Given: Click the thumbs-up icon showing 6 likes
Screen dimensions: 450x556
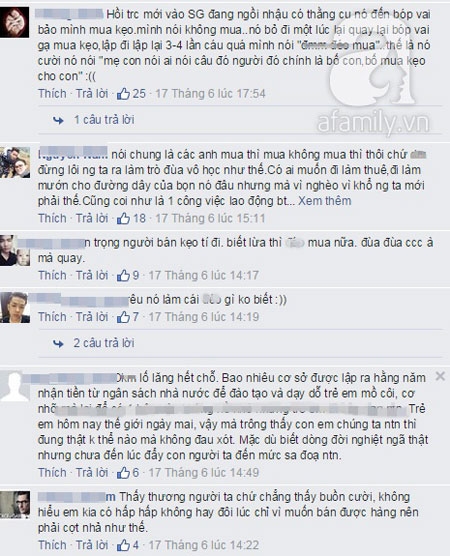Looking at the screenshot, I should pyautogui.click(x=123, y=473).
